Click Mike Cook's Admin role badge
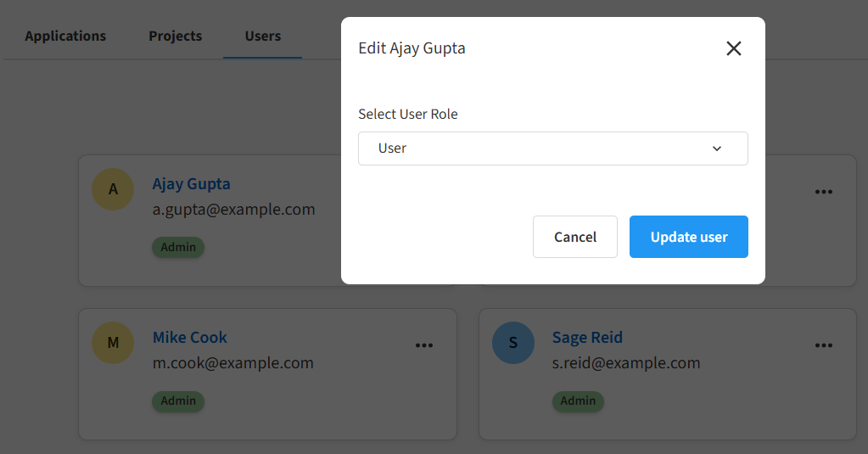 tap(178, 401)
